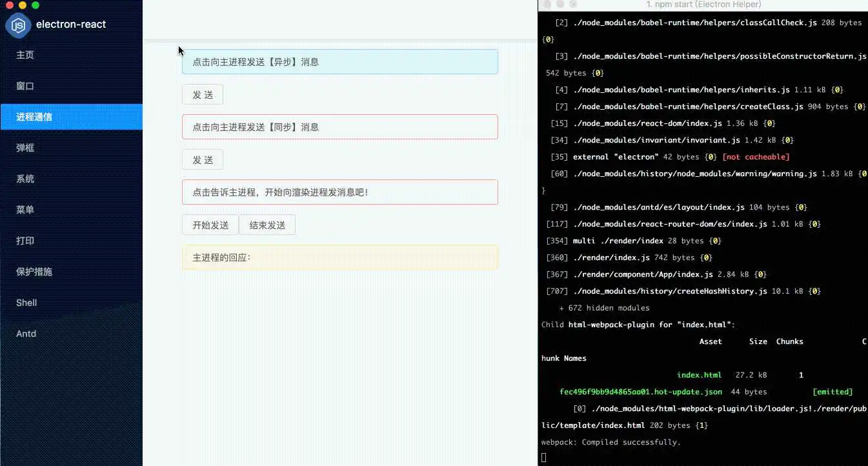The width and height of the screenshot is (868, 466).
Task: Click 'invariant/invariant.js' line in terminal
Action: tap(672, 140)
